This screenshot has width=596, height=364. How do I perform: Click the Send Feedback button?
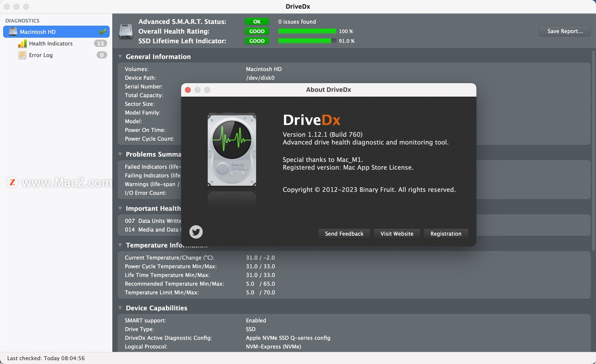[344, 234]
